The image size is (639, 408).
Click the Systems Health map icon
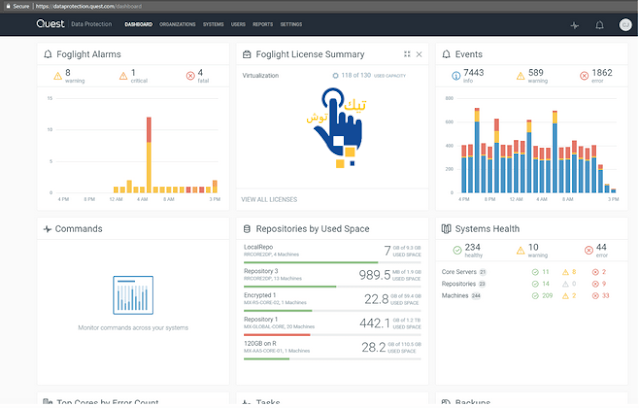coord(446,229)
